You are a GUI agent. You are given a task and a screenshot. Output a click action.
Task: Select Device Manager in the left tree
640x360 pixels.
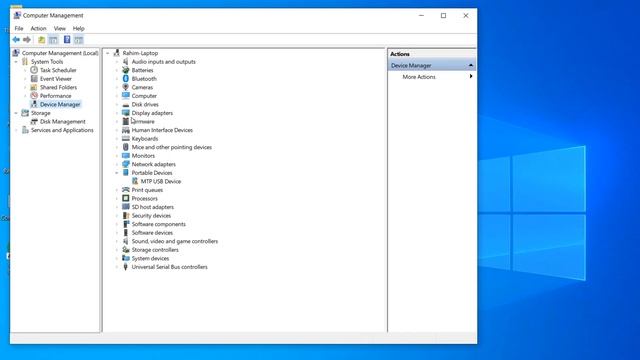tap(60, 104)
